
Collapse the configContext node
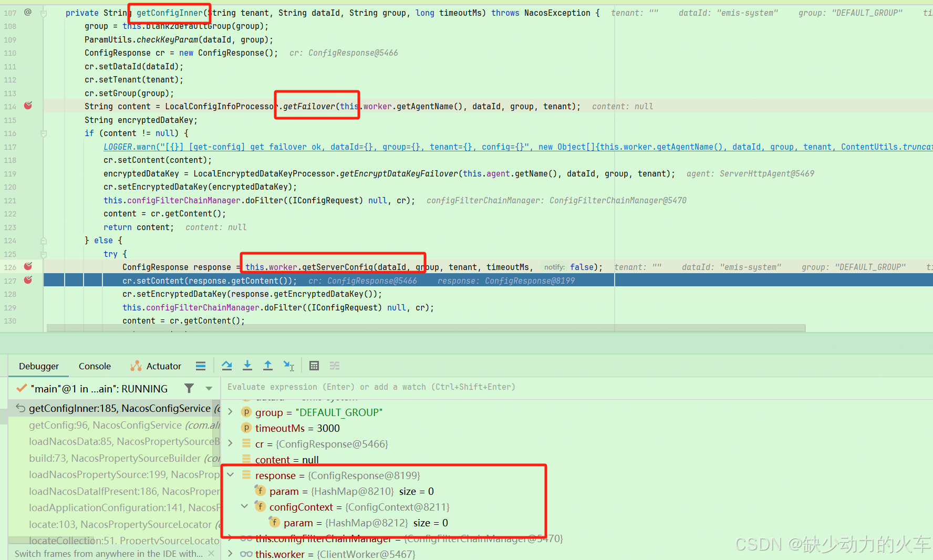tap(244, 506)
